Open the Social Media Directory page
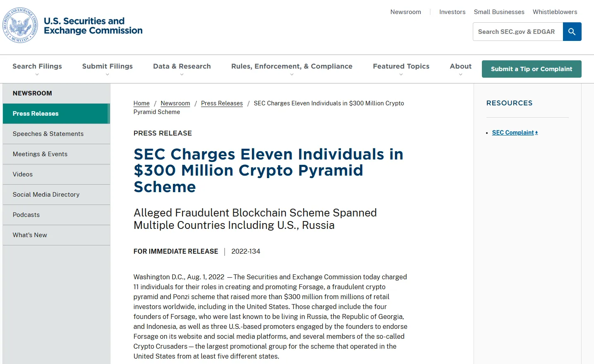Image resolution: width=594 pixels, height=364 pixels. point(56,195)
